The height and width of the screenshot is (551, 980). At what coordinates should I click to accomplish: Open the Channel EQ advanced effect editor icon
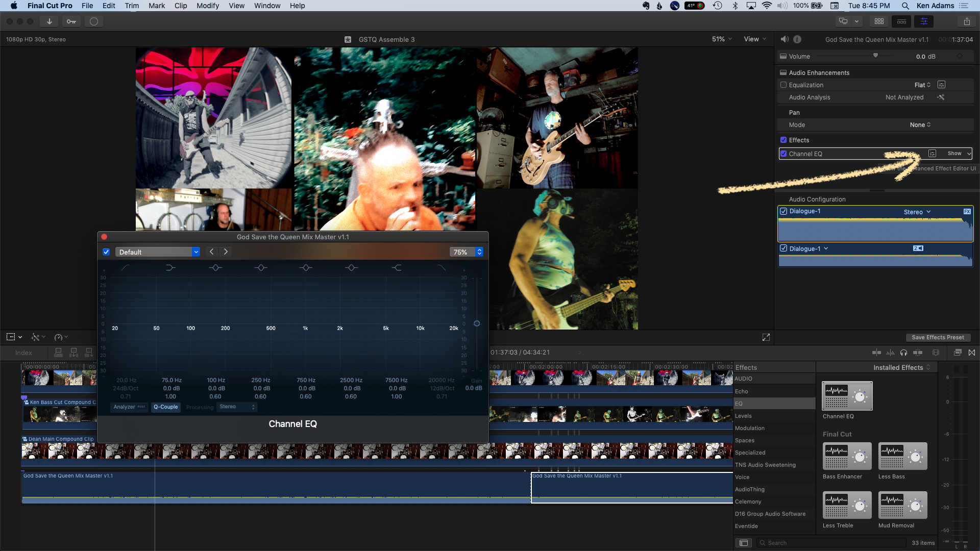point(932,154)
